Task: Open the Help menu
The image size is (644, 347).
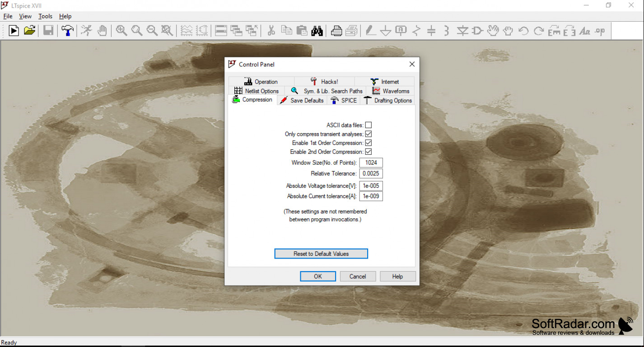Action: tap(65, 16)
